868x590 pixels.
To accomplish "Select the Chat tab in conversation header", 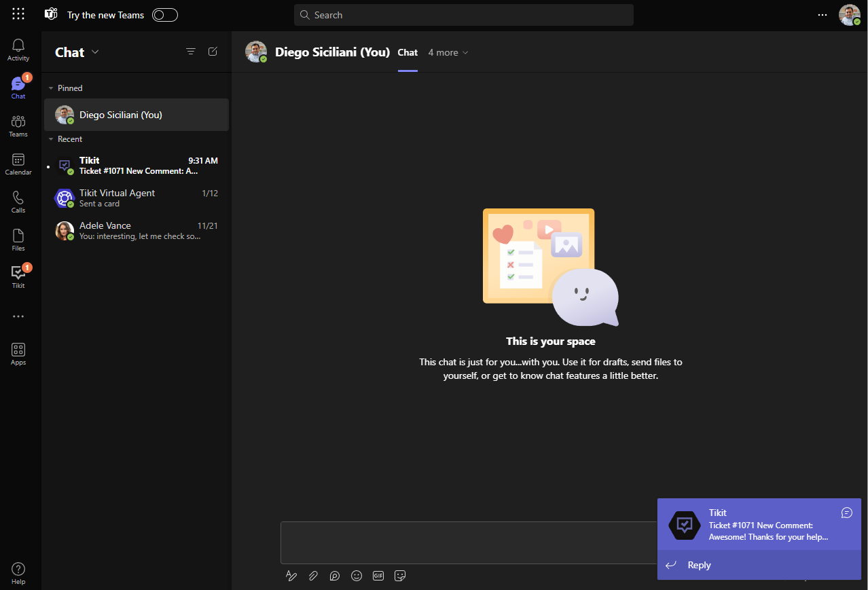I will click(408, 52).
